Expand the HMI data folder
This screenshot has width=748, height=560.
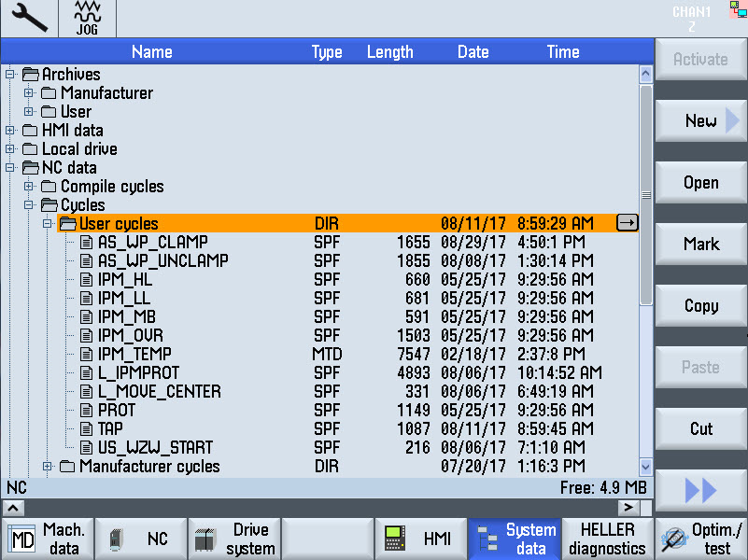(x=10, y=131)
